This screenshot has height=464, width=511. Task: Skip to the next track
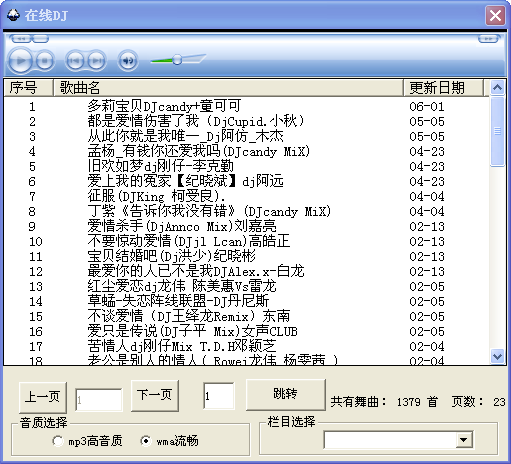[x=97, y=61]
